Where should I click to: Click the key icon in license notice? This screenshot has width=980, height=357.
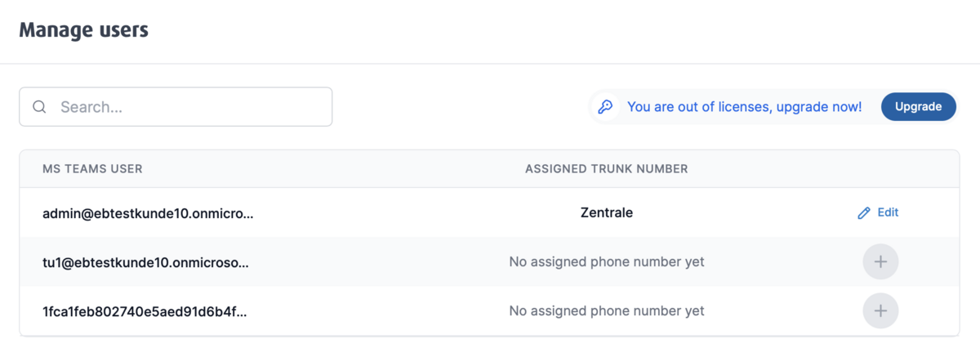tap(606, 107)
